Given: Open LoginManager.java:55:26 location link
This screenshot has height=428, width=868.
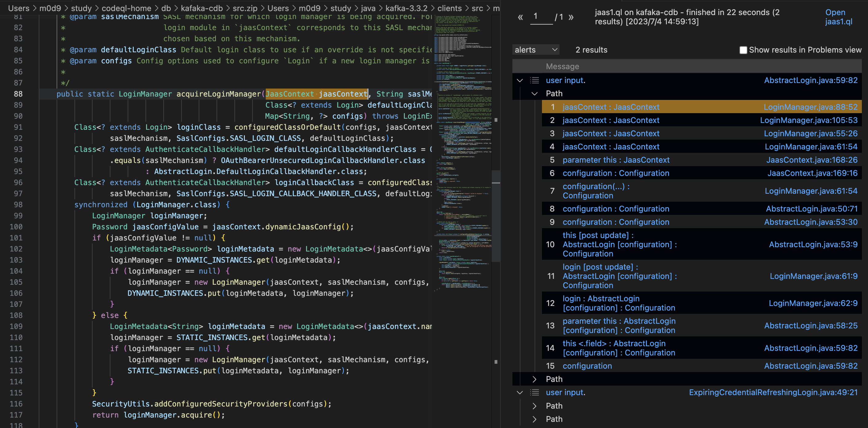Looking at the screenshot, I should 811,133.
